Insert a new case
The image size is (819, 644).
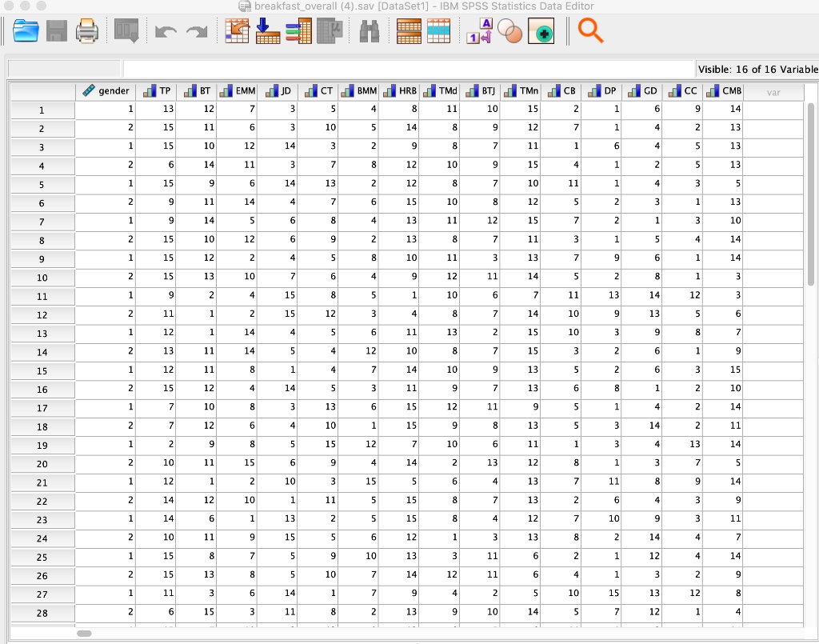(409, 31)
